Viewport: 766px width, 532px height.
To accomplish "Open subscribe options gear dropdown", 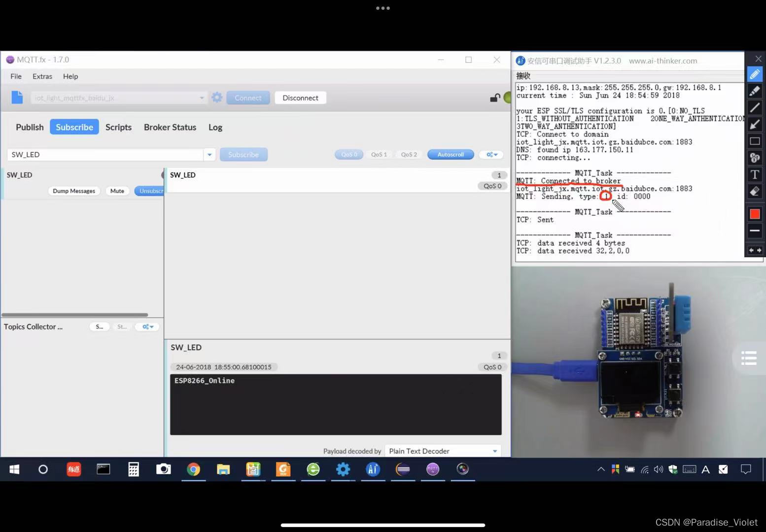I will pos(491,155).
